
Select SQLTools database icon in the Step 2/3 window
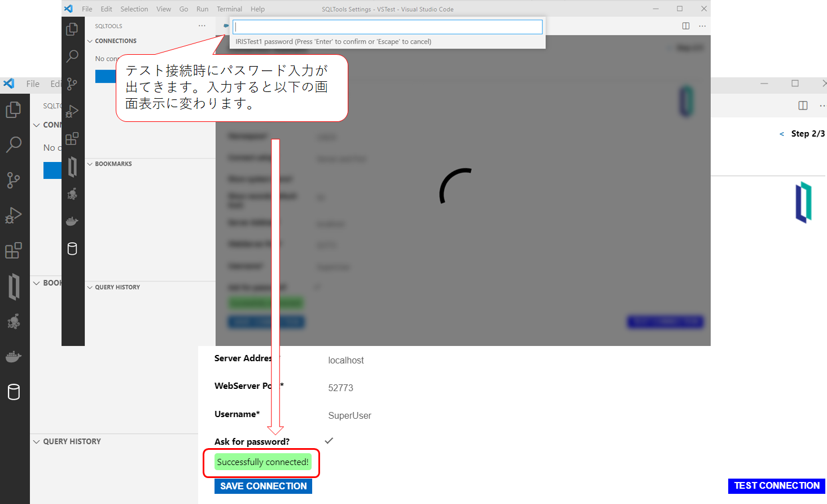(14, 392)
